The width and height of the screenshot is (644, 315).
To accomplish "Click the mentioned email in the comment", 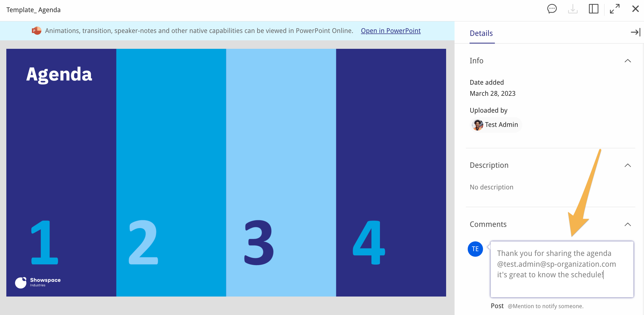I will tap(557, 264).
